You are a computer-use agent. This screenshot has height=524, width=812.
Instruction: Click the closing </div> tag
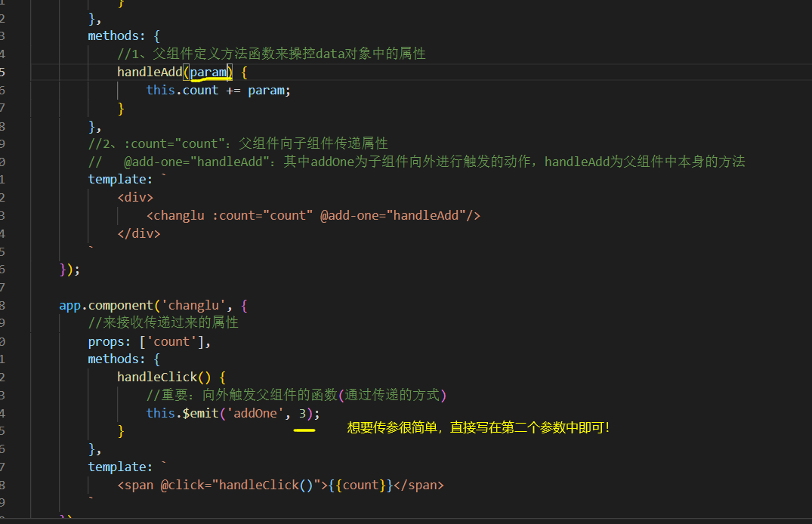tap(139, 233)
